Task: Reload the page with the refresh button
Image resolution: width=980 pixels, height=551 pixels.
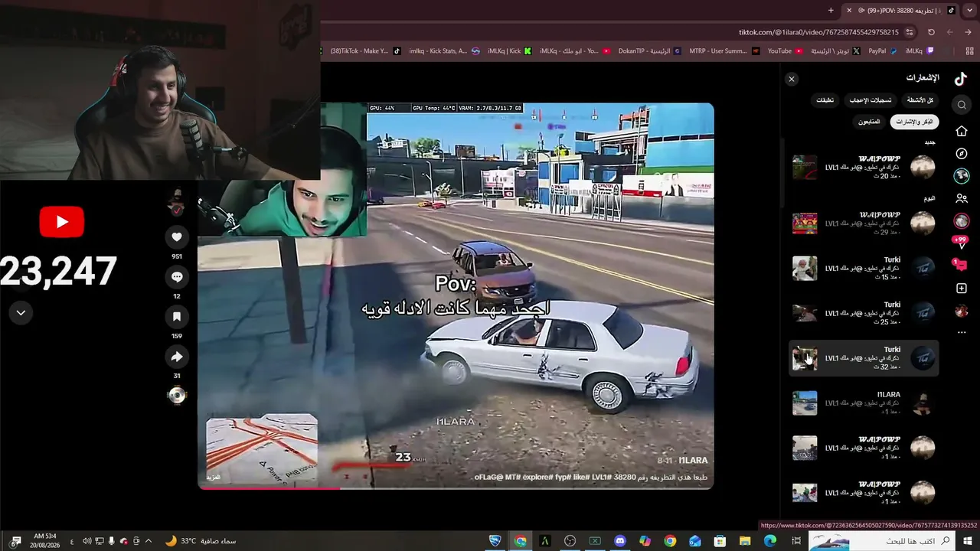Action: click(931, 32)
